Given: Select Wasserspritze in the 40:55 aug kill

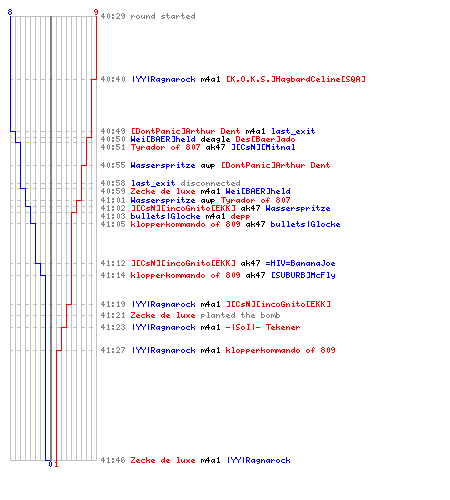Looking at the screenshot, I should (x=163, y=165).
